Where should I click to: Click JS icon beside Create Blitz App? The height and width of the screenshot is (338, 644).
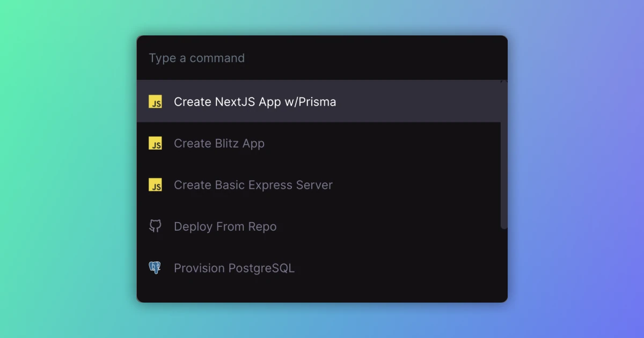(155, 143)
